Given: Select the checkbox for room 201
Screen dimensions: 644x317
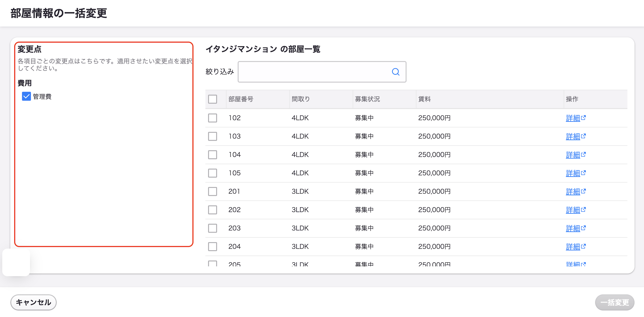Looking at the screenshot, I should click(212, 191).
